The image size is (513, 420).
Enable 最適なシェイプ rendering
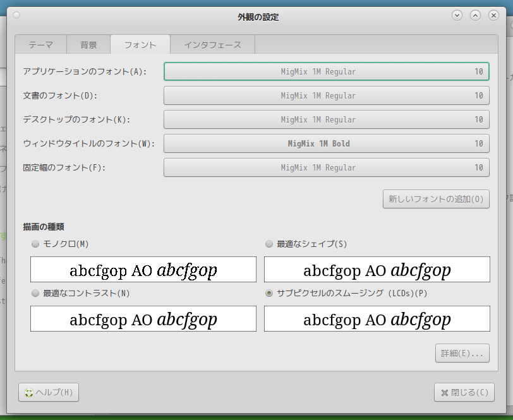269,244
